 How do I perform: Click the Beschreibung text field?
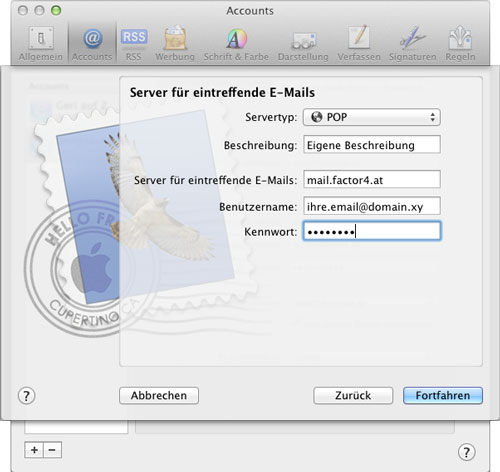pyautogui.click(x=372, y=145)
